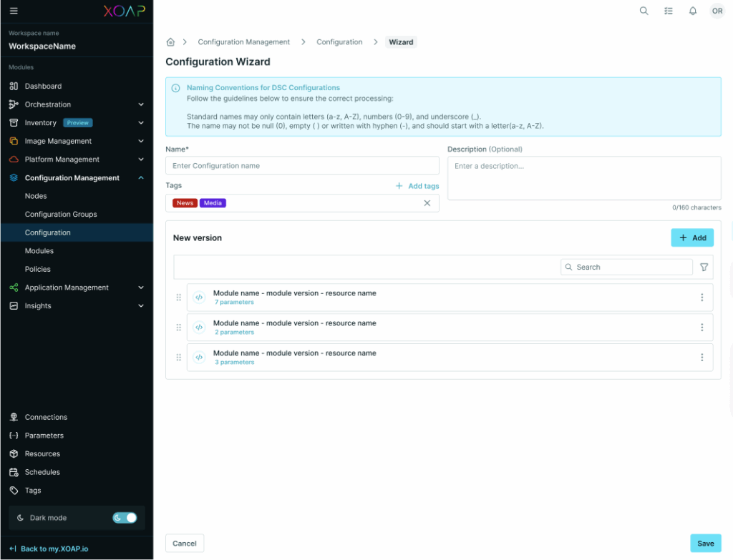
Task: Click the home icon in the breadcrumb
Action: point(170,41)
